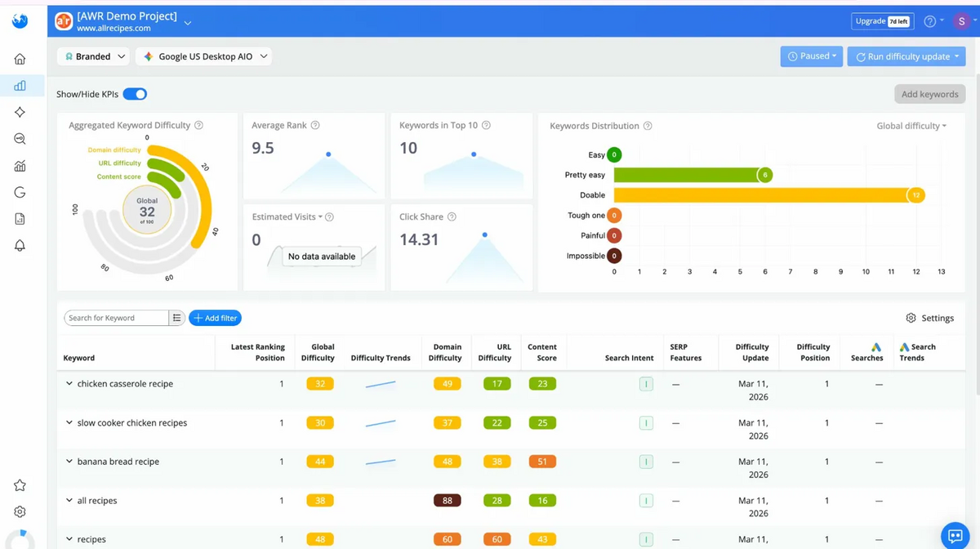Select the bar chart rankings sidebar icon
This screenshot has height=549, width=980.
pyautogui.click(x=20, y=85)
